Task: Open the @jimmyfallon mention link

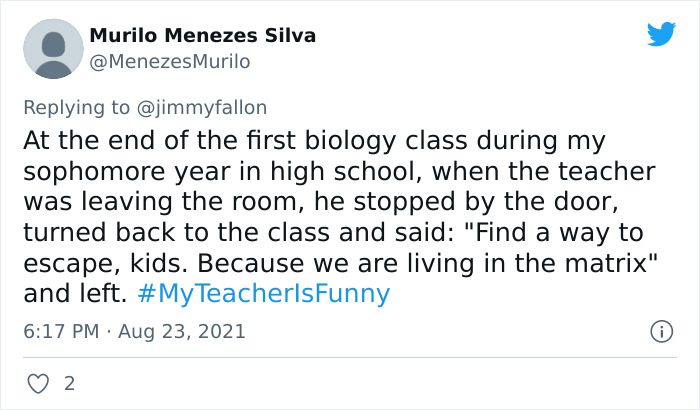Action: click(x=202, y=108)
